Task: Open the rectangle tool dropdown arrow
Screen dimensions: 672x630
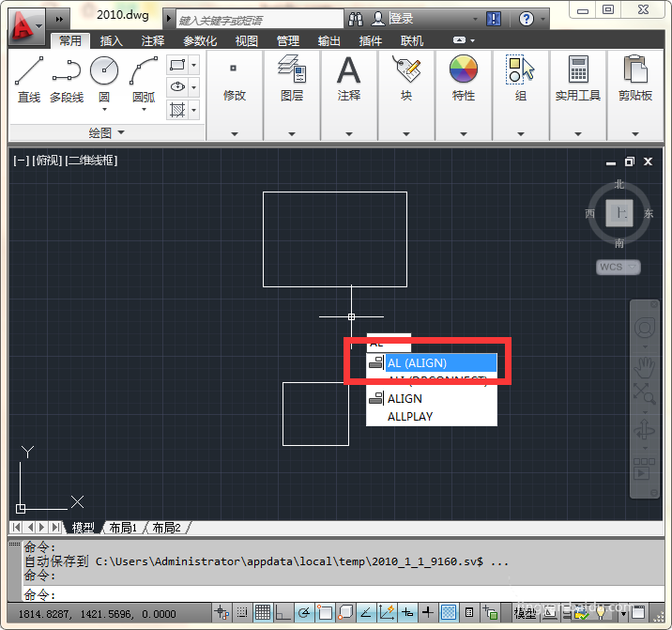Action: (x=194, y=65)
